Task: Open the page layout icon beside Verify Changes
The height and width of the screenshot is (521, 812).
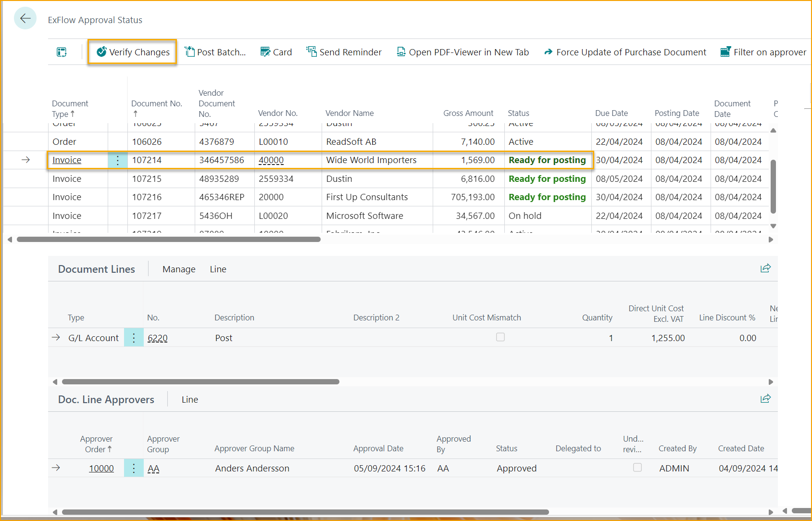Action: (62, 52)
